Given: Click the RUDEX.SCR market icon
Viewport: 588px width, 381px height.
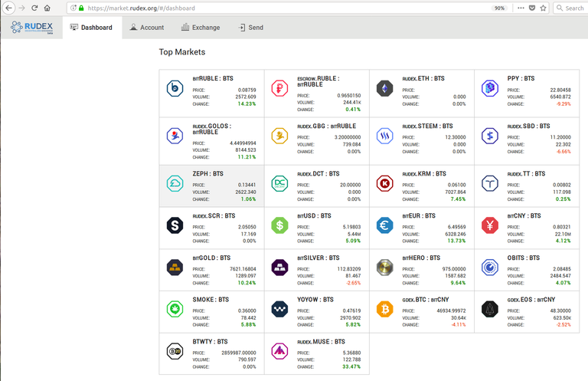Looking at the screenshot, I should click(175, 225).
